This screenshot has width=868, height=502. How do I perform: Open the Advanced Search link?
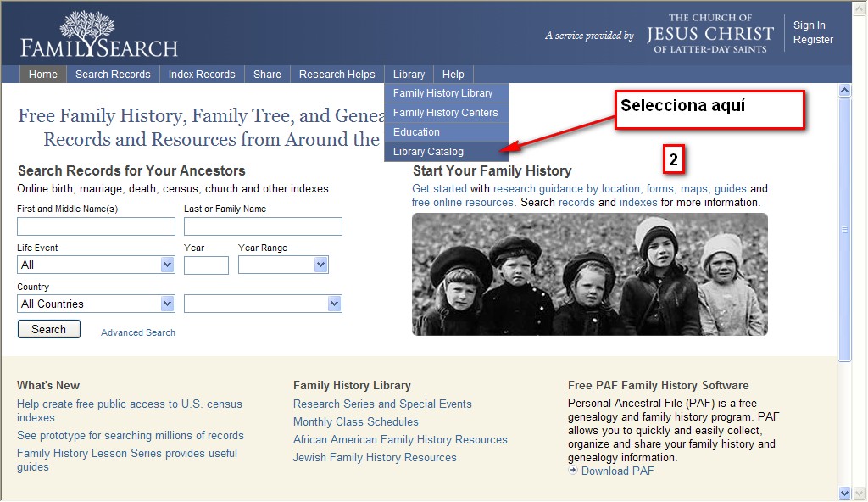point(138,332)
